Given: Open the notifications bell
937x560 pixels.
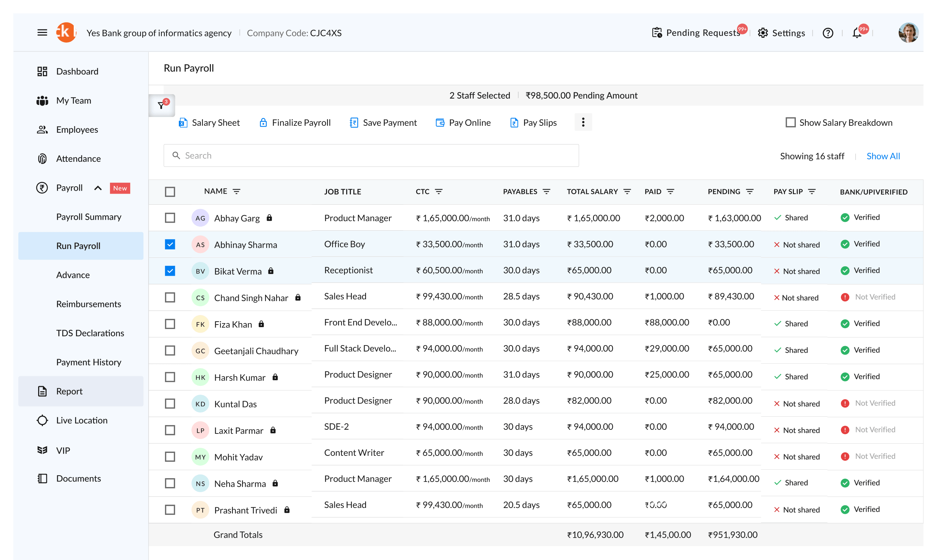Looking at the screenshot, I should click(857, 33).
